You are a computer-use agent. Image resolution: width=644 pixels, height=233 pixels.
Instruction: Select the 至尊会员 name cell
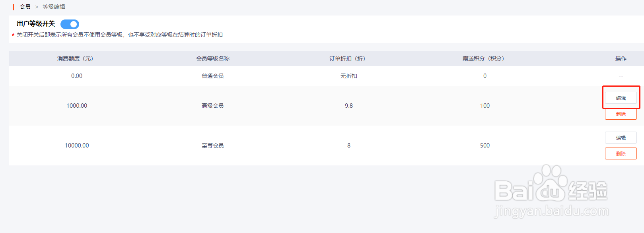[x=213, y=146]
